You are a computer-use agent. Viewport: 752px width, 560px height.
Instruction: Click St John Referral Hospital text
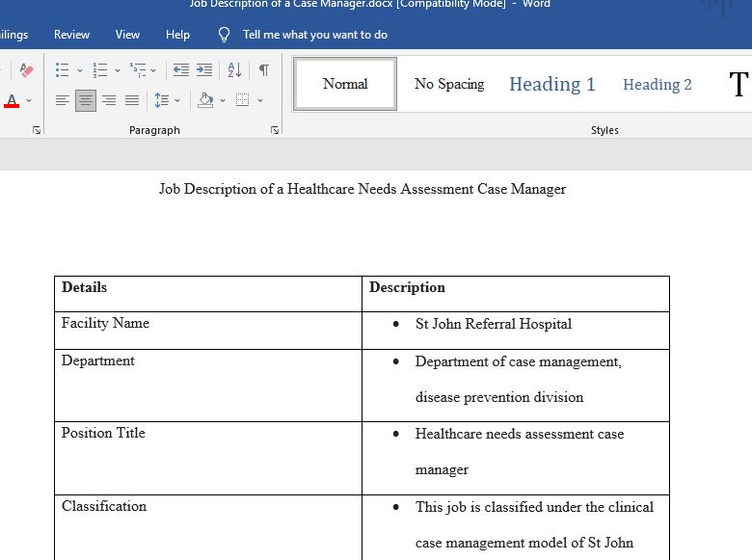[x=494, y=324]
